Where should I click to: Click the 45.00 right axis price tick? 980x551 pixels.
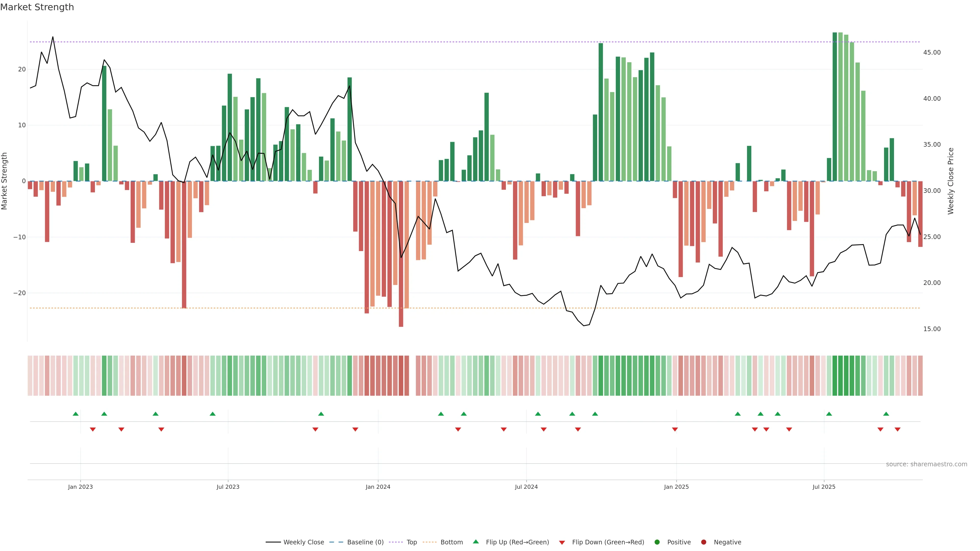tap(932, 53)
